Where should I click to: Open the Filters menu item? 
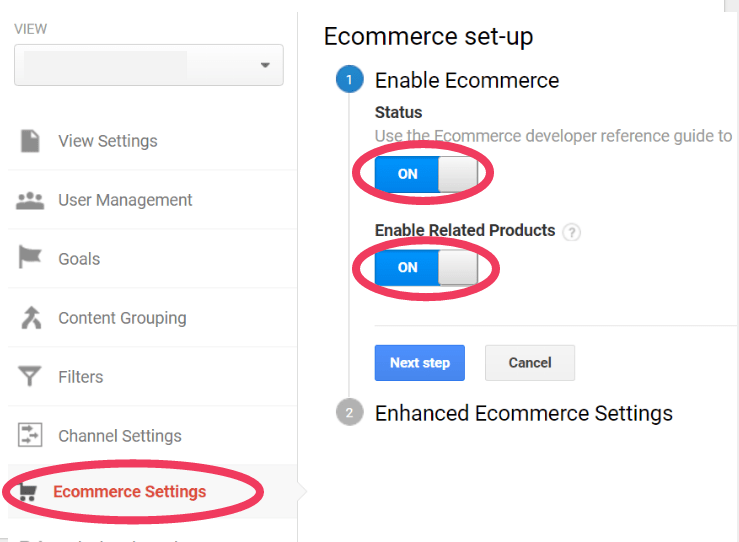coord(80,377)
